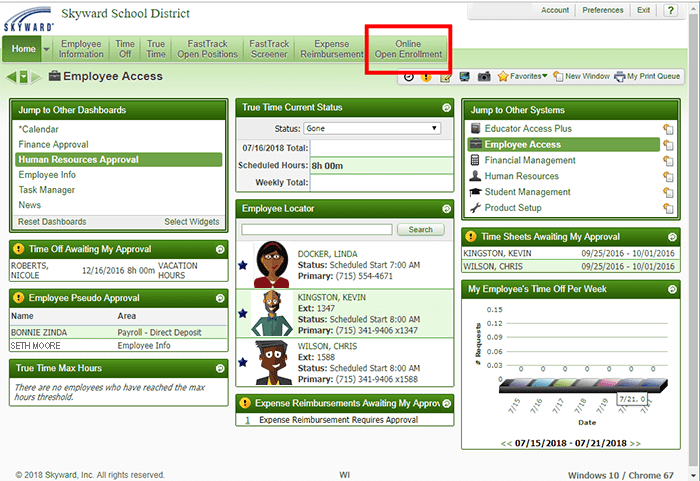Expand the Home tab dropdown arrow

pos(46,49)
